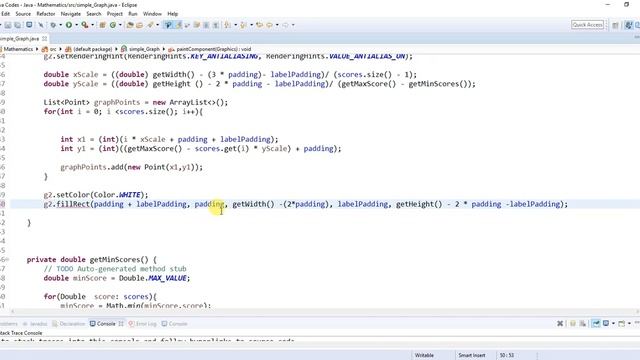This screenshot has width=640, height=360.
Task: Click the Debug bug toolbar icon
Action: click(53, 25)
